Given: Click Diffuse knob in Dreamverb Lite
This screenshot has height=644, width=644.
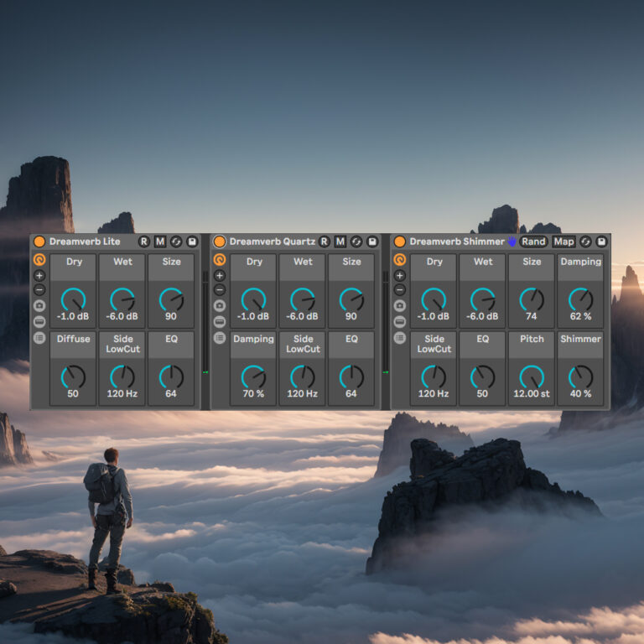Looking at the screenshot, I should point(73,377).
